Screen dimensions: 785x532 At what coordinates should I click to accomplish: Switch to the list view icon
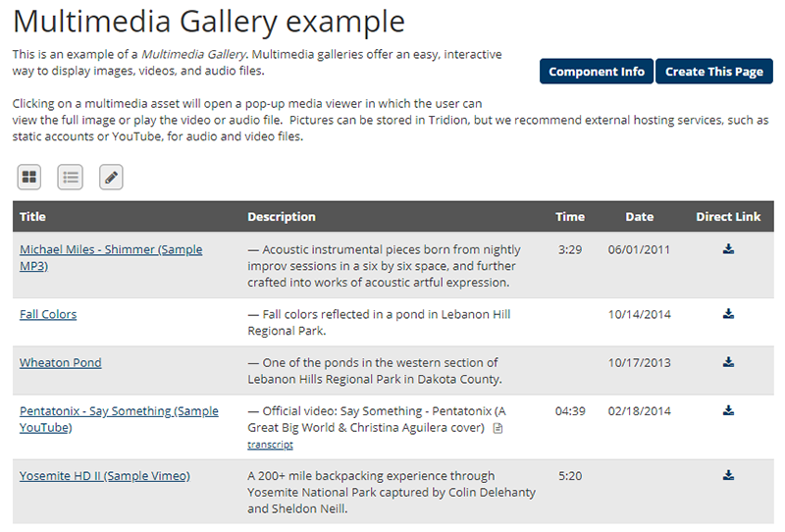pyautogui.click(x=71, y=178)
